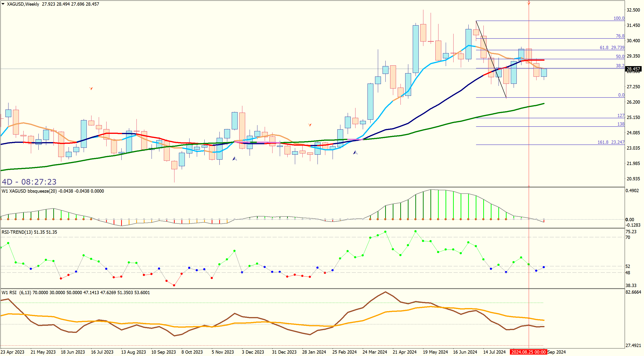Click the dropdown triangle beside XAGUSD,Weekly
This screenshot has width=644, height=356.
3,4
